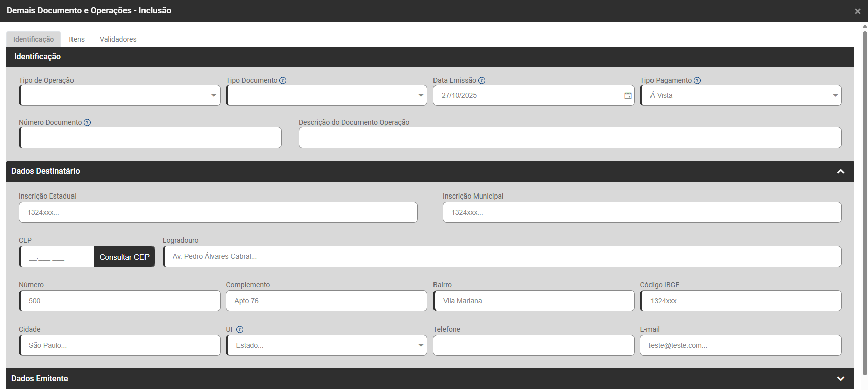
Task: Click the help icon beside Data Emissão
Action: click(482, 81)
